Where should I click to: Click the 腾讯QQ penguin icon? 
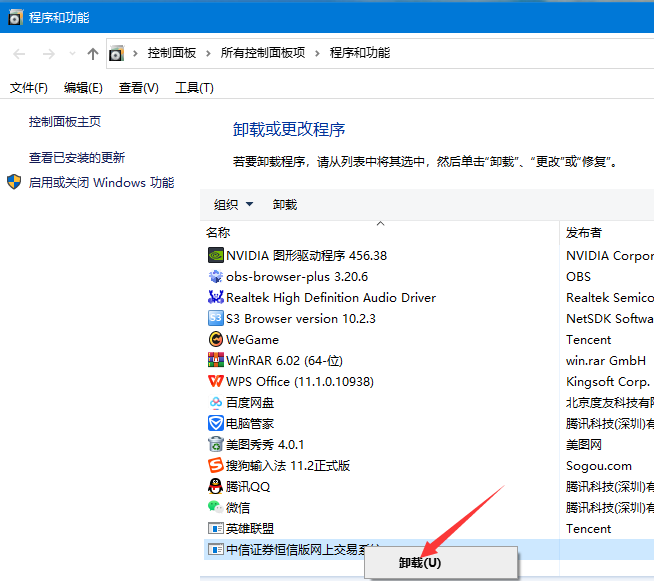[x=216, y=486]
